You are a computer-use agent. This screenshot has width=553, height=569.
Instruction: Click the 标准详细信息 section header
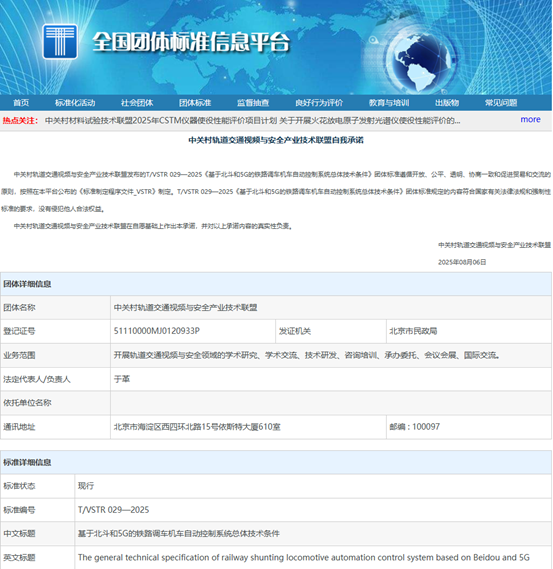[276, 462]
